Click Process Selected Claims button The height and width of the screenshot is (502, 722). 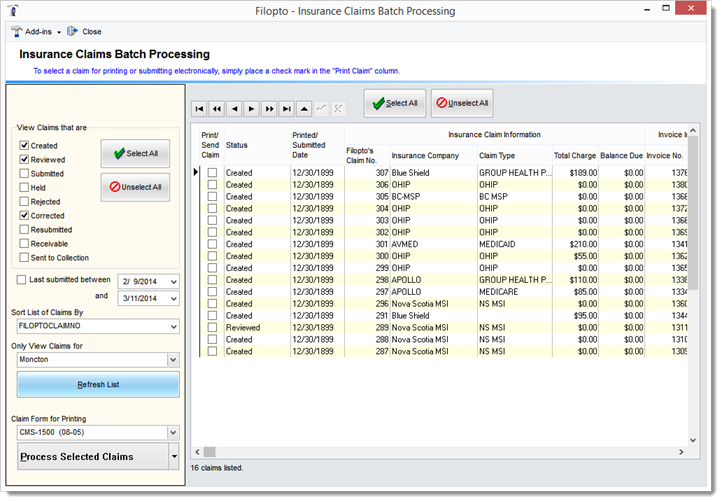click(x=93, y=456)
